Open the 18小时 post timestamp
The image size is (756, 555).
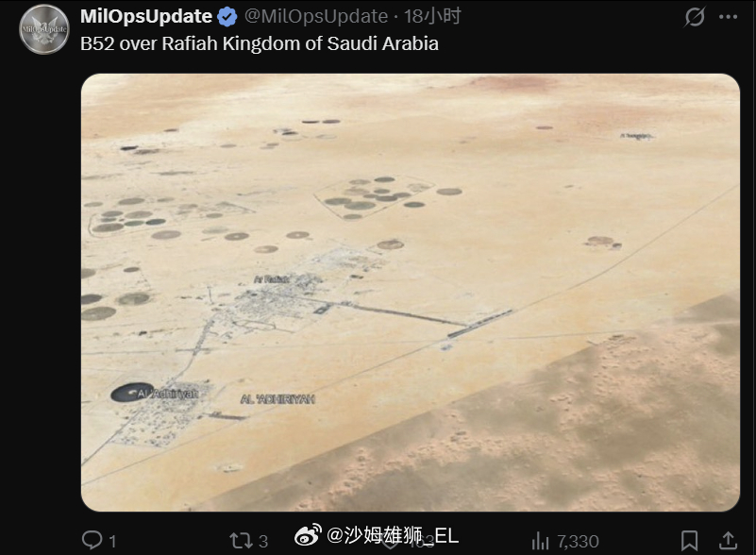pos(432,16)
